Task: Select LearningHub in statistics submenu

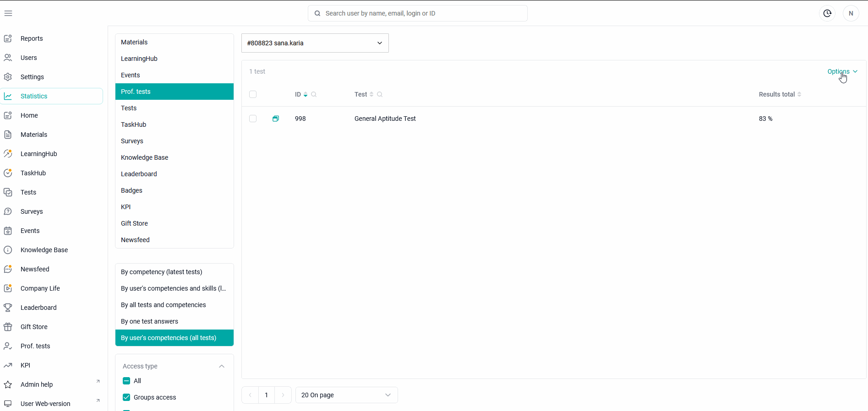Action: point(175,59)
